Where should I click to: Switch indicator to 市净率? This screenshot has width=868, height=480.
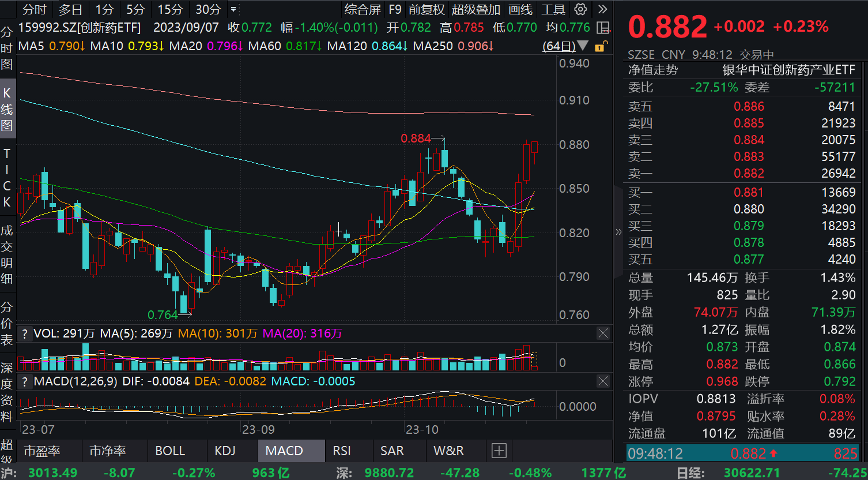coord(108,451)
